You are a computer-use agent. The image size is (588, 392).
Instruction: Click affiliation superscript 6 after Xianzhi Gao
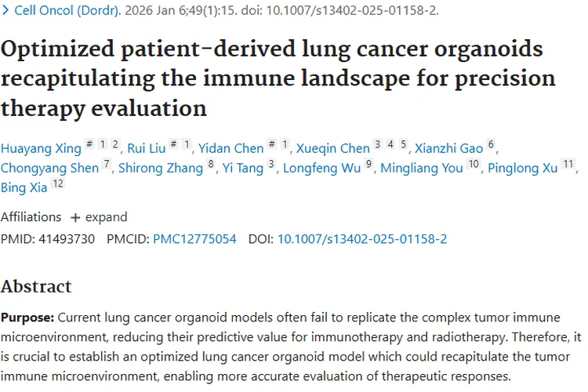point(492,144)
